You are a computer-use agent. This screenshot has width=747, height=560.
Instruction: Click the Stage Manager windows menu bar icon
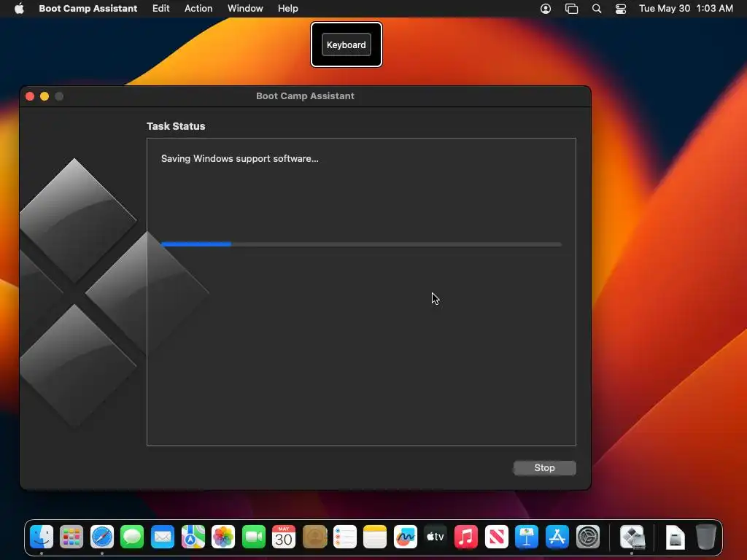click(x=571, y=9)
